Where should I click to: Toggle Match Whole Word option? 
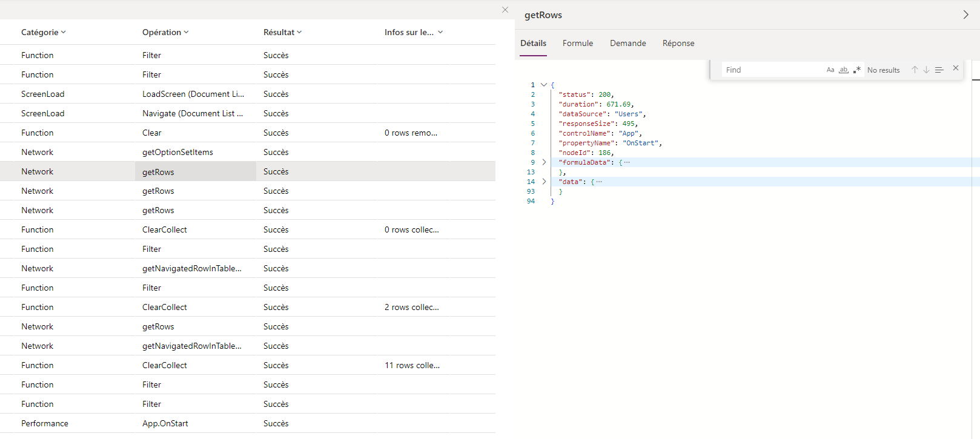coord(844,70)
